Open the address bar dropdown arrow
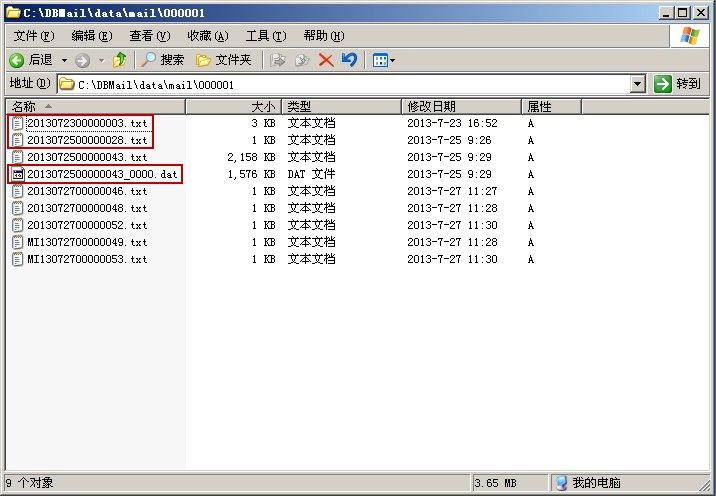 coord(638,84)
